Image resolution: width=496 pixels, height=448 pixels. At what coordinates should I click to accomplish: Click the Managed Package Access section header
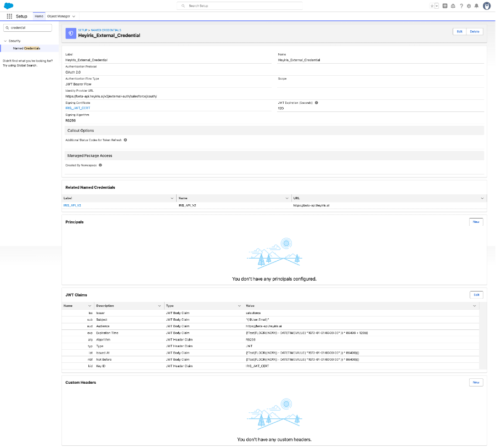pyautogui.click(x=274, y=155)
